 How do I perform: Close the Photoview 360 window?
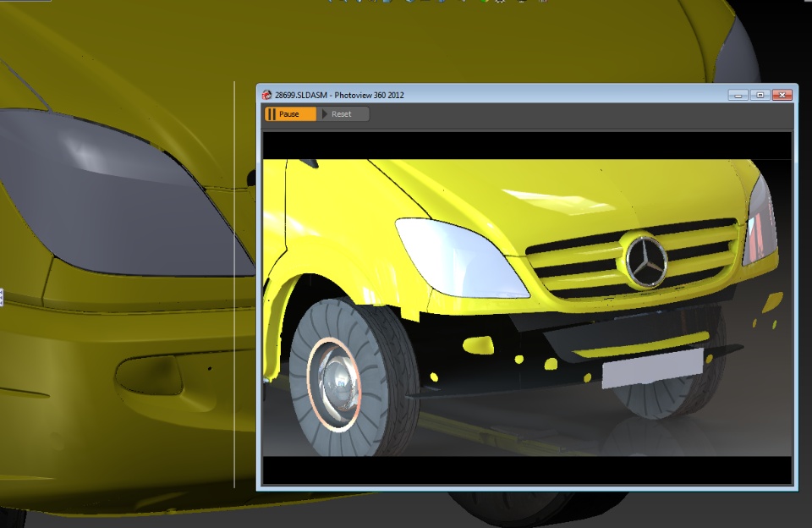click(x=782, y=95)
